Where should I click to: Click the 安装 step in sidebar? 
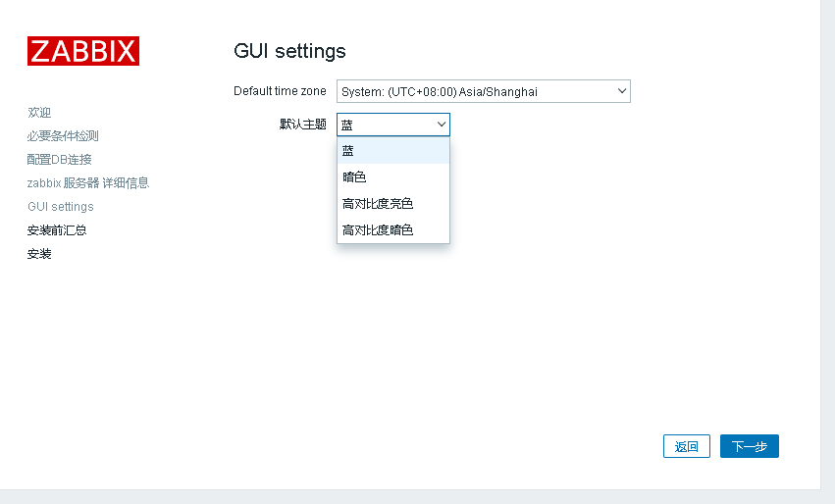tap(39, 254)
